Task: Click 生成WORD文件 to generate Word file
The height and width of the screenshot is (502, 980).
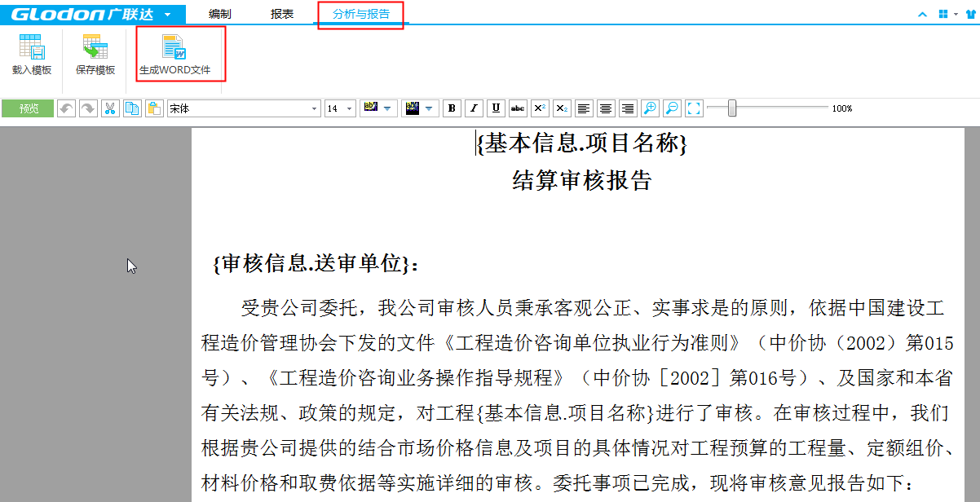Action: click(174, 54)
